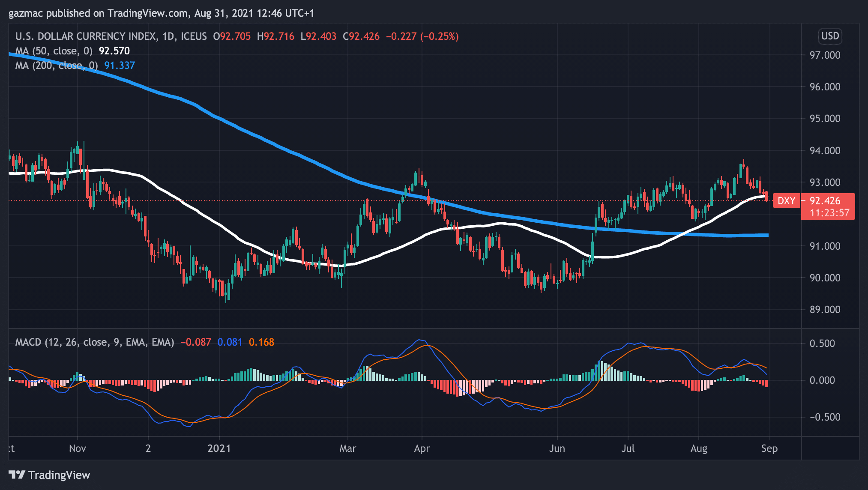
Task: Click the open price O92.705
Action: tap(232, 36)
